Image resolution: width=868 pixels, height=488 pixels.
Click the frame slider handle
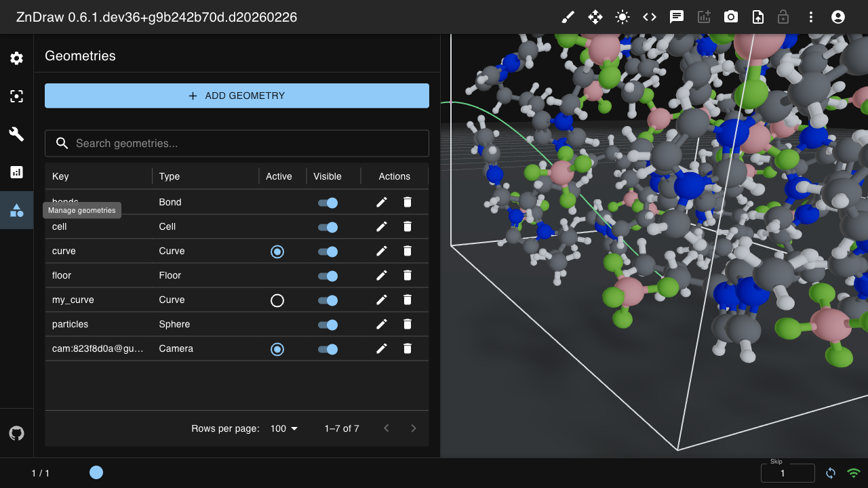pyautogui.click(x=96, y=472)
